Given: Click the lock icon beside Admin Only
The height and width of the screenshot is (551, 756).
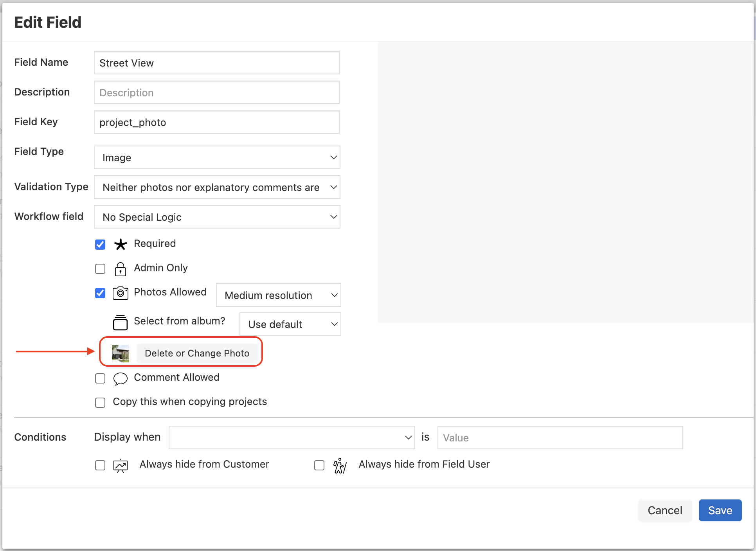Looking at the screenshot, I should coord(121,269).
